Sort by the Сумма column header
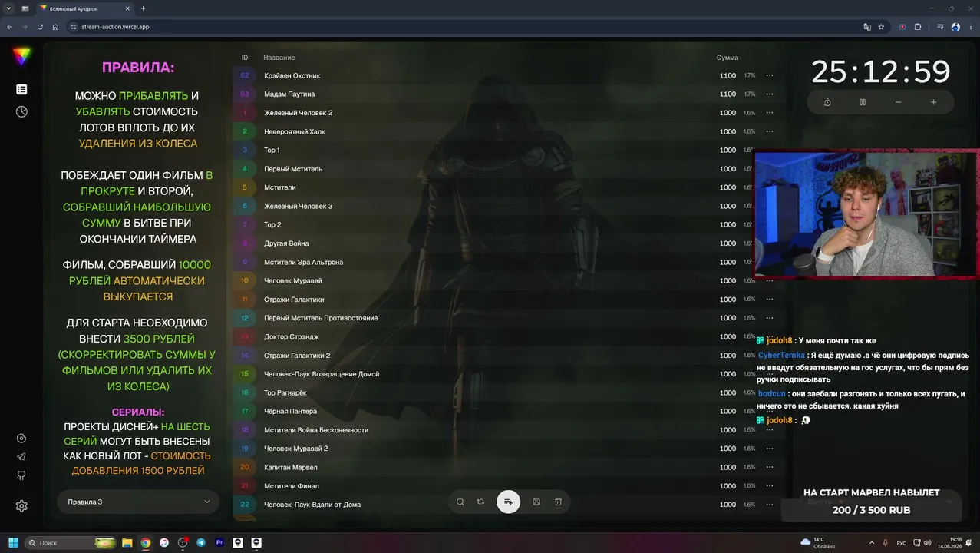The width and height of the screenshot is (980, 553). tap(728, 58)
